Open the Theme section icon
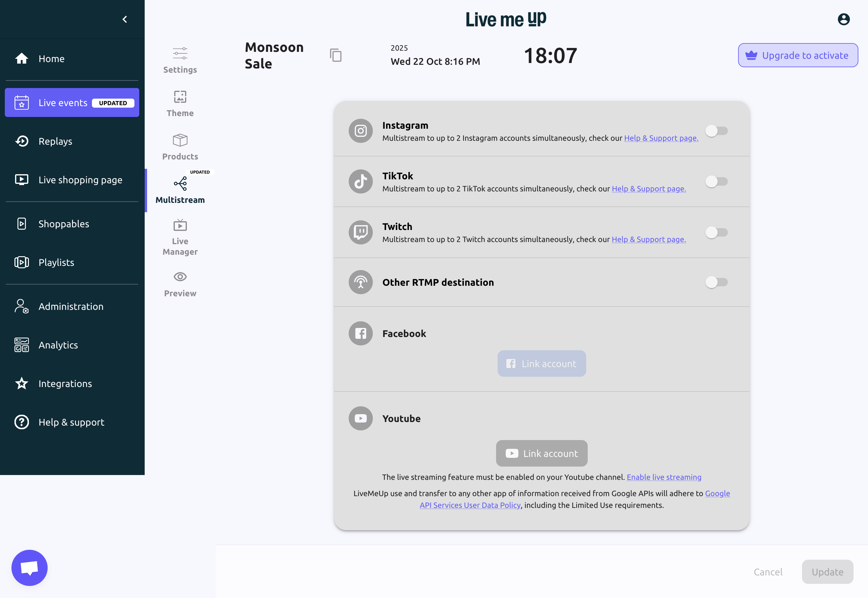The width and height of the screenshot is (868, 598). (x=180, y=97)
